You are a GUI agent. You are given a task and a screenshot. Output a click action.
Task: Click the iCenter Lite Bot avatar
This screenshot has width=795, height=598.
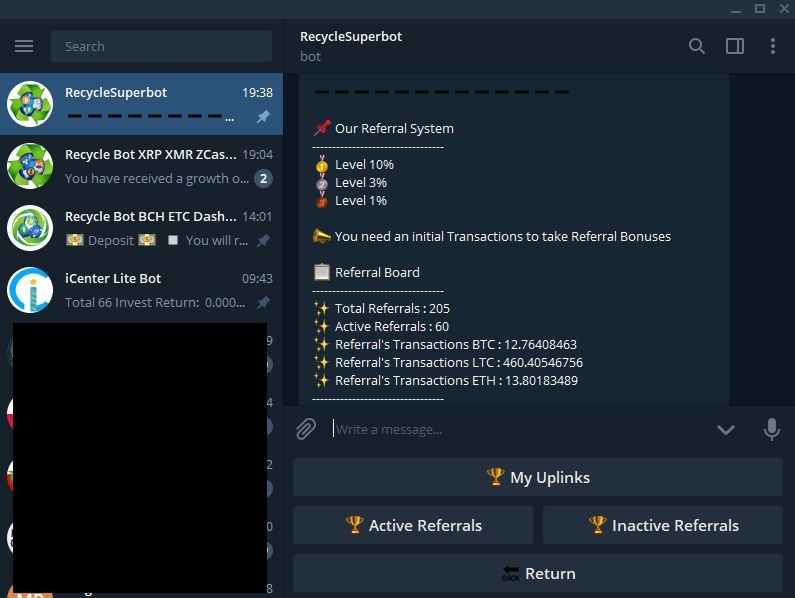(x=30, y=290)
